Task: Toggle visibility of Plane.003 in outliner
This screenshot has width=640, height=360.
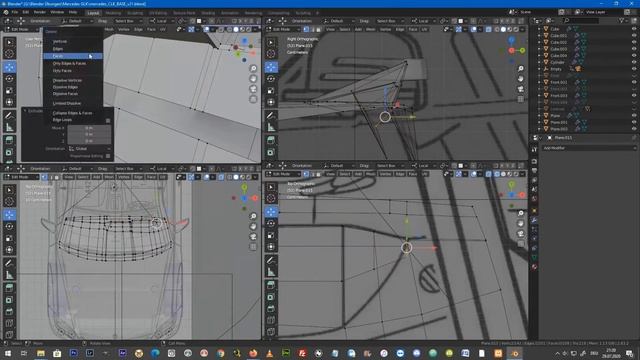Action: coord(634,129)
